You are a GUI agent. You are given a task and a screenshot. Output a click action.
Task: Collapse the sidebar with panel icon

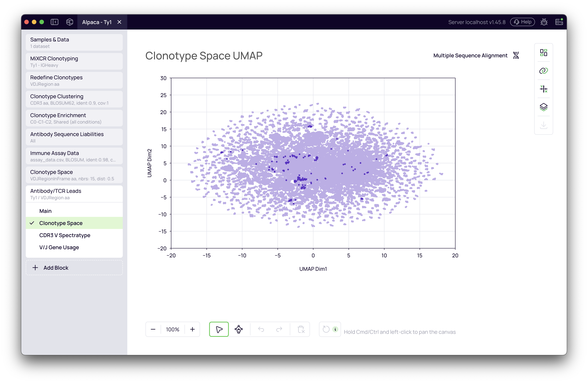click(54, 22)
